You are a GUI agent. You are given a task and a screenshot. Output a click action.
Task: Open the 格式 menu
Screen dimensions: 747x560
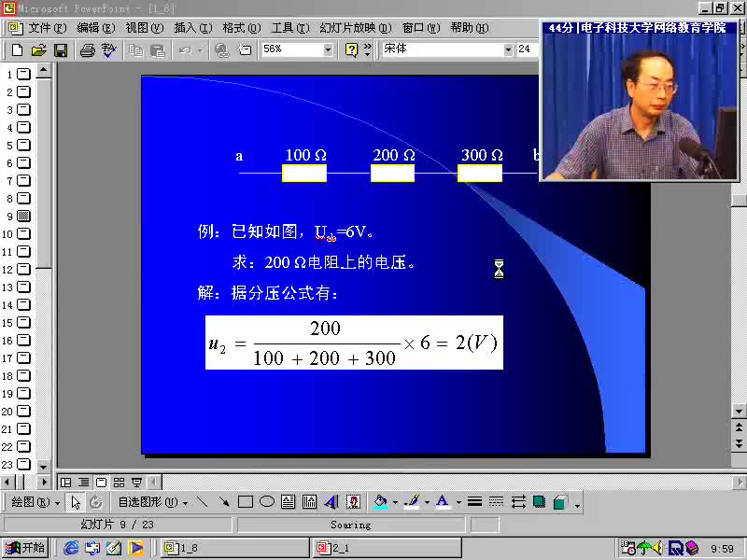pos(242,28)
